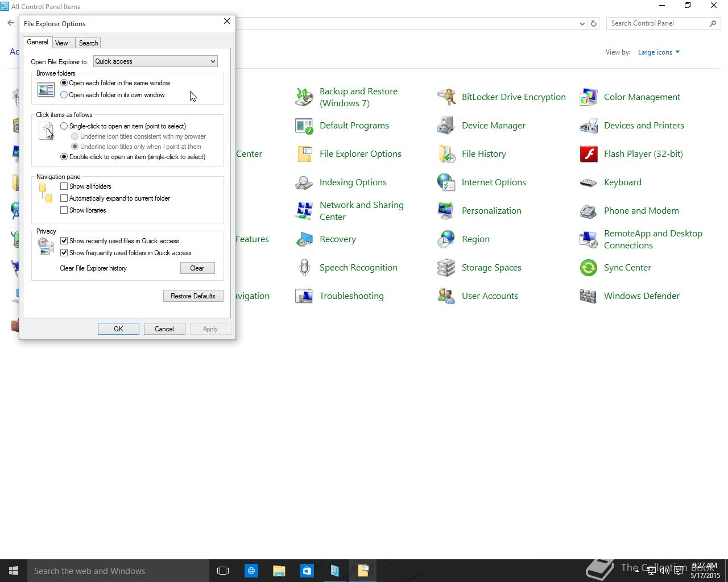
Task: Click the Region globe icon
Action: pos(446,239)
